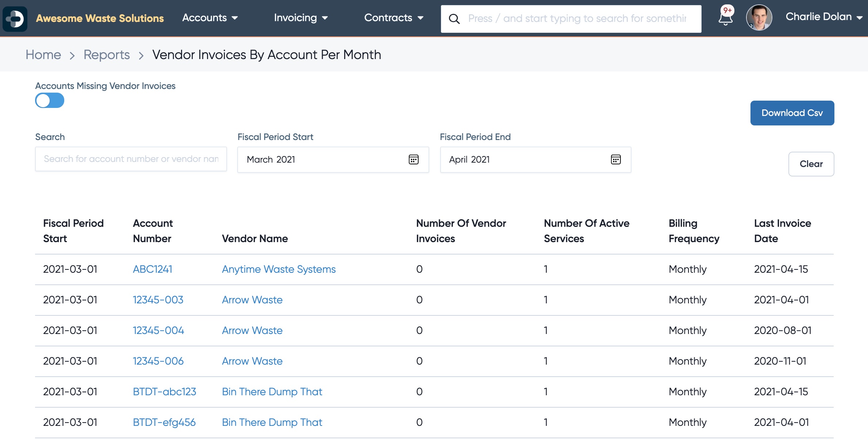This screenshot has height=439, width=868.
Task: Expand the Accounts dropdown menu
Action: (x=210, y=18)
